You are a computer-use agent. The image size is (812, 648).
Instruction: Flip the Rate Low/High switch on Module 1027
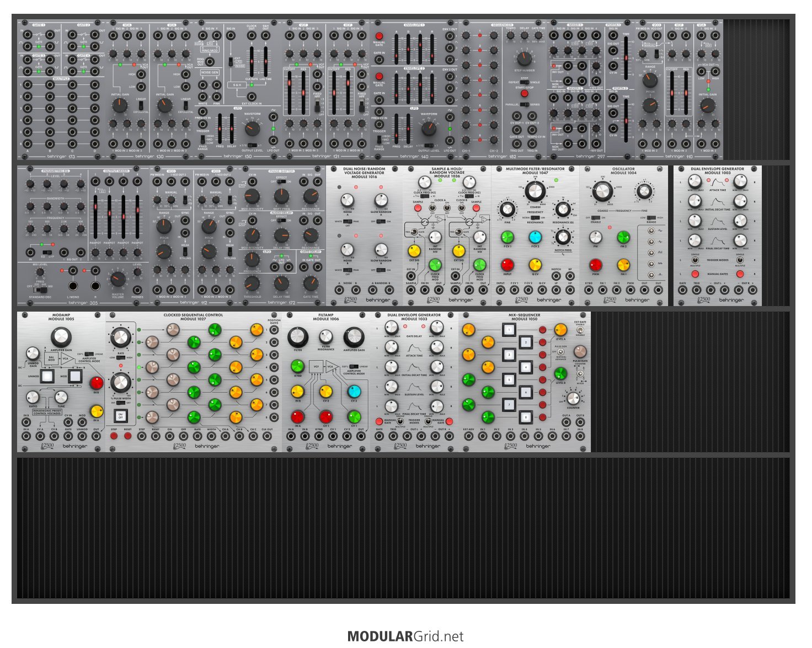point(121,357)
